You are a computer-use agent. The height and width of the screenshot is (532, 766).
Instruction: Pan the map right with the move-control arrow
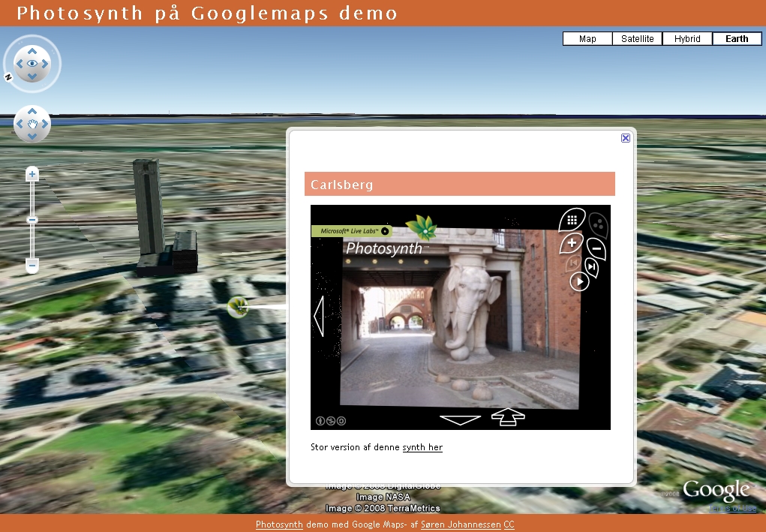[45, 124]
